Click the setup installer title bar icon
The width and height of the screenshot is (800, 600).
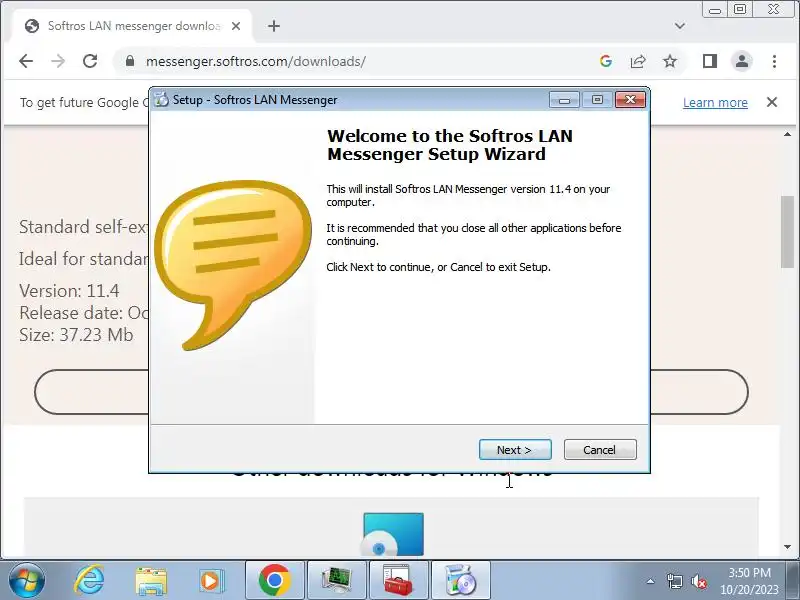162,99
